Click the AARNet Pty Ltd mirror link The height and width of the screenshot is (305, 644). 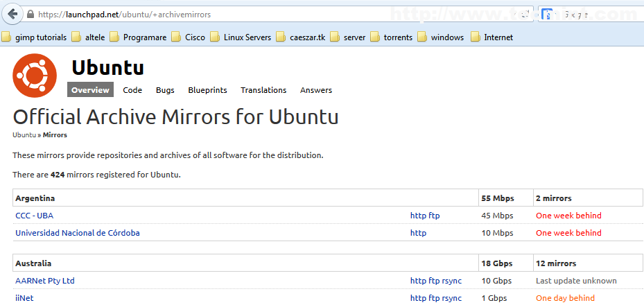45,281
